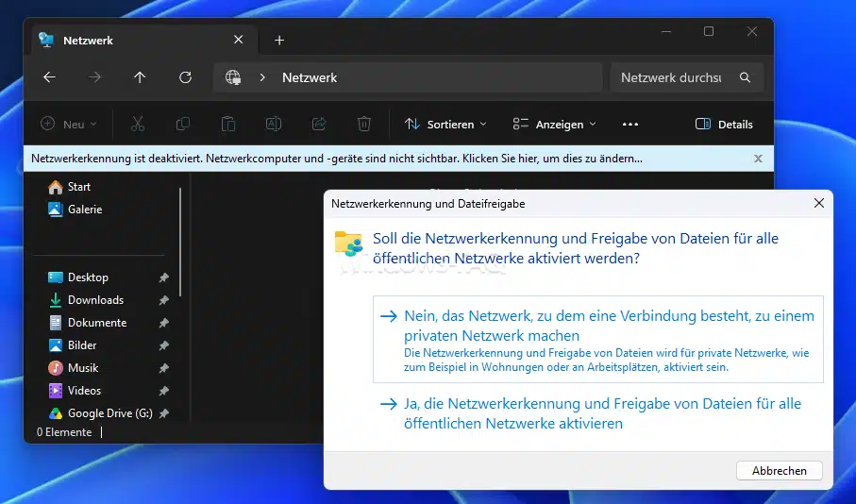
Task: Click the pin icon next to Dokumente
Action: tap(164, 323)
